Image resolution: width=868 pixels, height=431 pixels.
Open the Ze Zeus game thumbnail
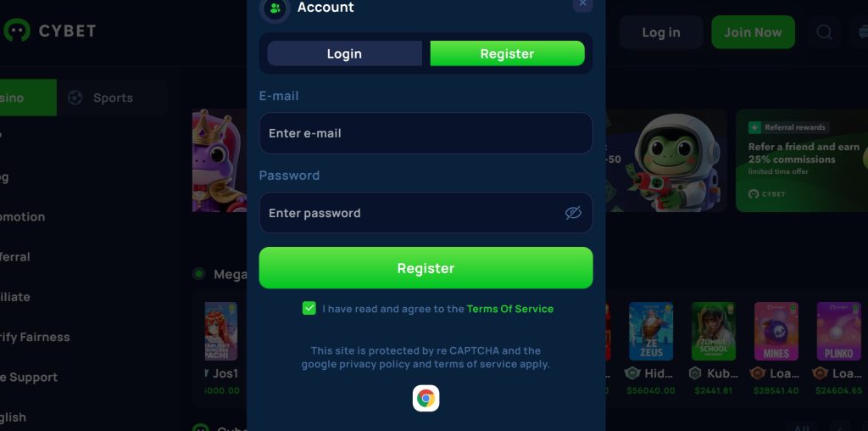(651, 331)
